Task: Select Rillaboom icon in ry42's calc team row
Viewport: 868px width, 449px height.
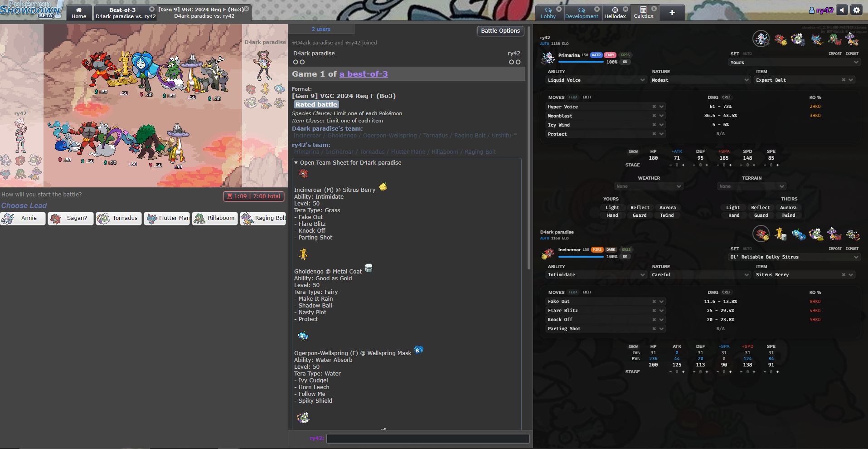Action: 835,39
